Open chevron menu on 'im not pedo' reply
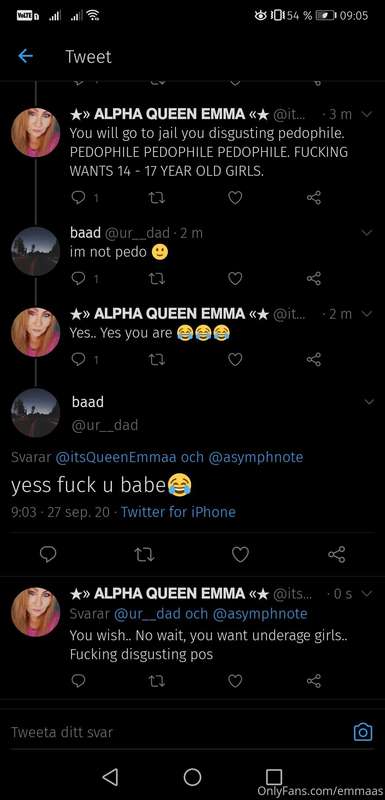The width and height of the screenshot is (385, 800). pos(366,233)
